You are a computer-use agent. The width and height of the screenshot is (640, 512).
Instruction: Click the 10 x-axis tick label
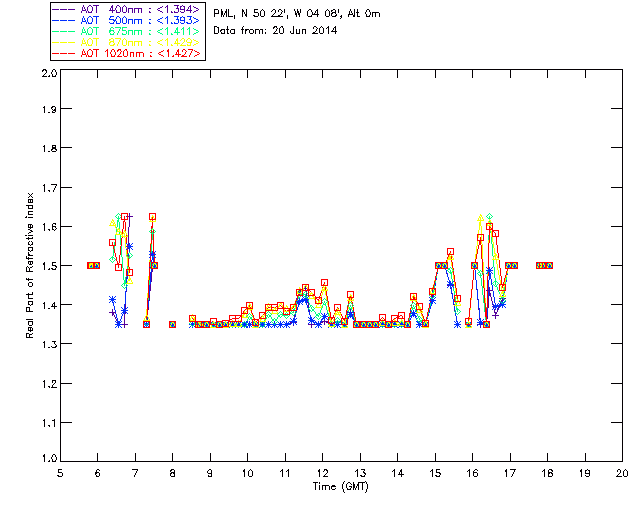[247, 473]
